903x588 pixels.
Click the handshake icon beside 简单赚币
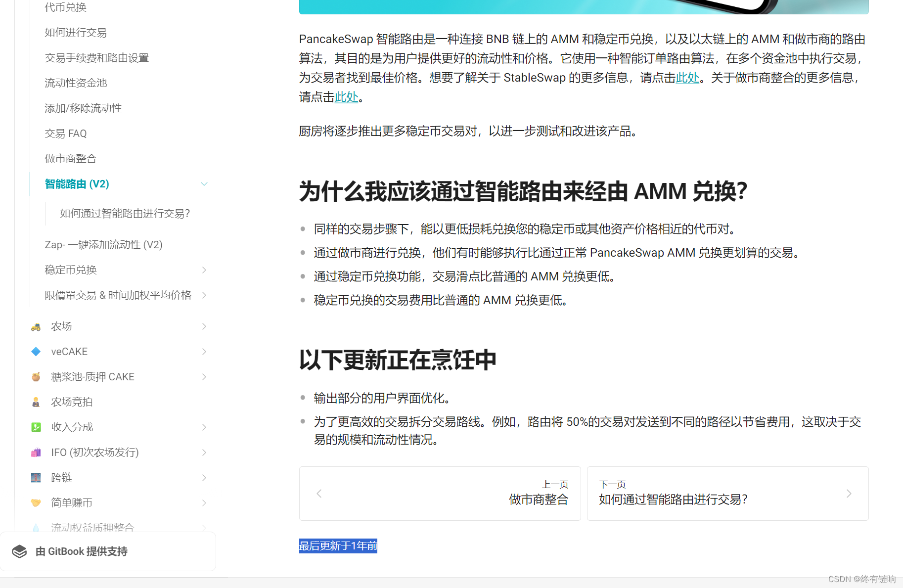36,503
